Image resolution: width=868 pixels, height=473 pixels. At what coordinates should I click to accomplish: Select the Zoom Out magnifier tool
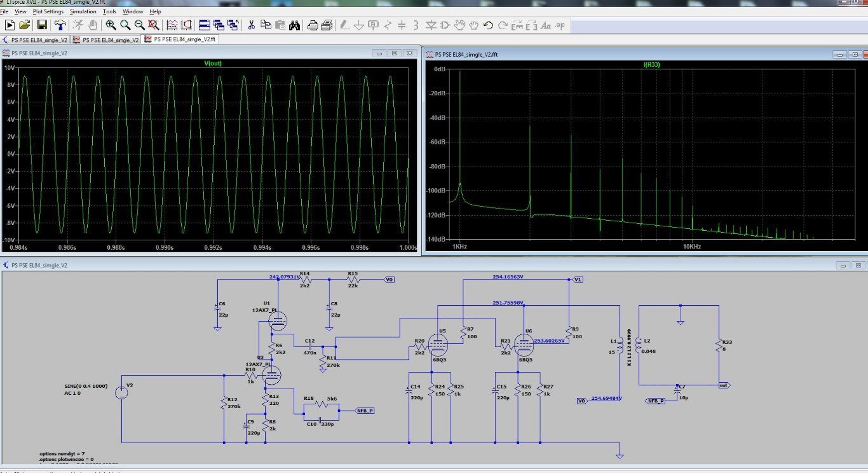click(139, 25)
